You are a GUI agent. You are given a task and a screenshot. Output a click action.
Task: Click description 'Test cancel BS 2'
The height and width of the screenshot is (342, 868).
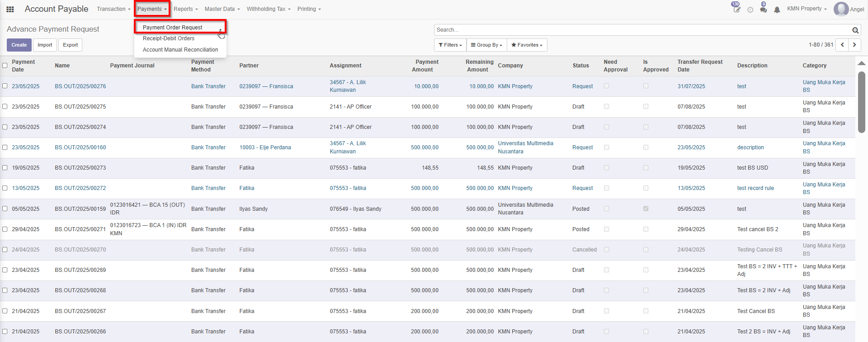tap(758, 229)
